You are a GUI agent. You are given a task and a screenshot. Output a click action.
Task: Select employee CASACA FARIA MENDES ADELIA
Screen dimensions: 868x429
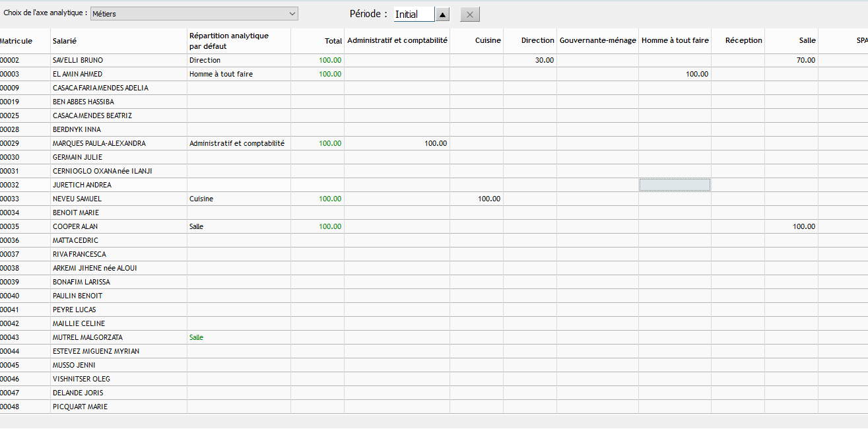(x=100, y=88)
